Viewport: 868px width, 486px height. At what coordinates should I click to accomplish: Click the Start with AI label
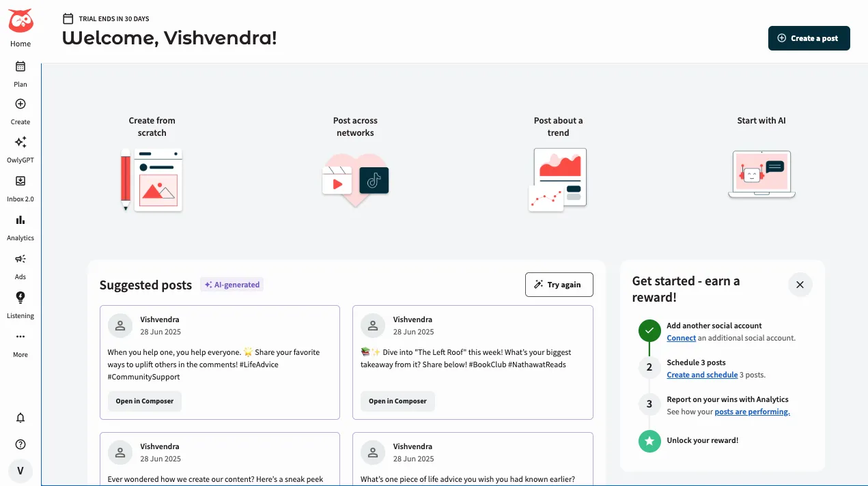coord(761,121)
